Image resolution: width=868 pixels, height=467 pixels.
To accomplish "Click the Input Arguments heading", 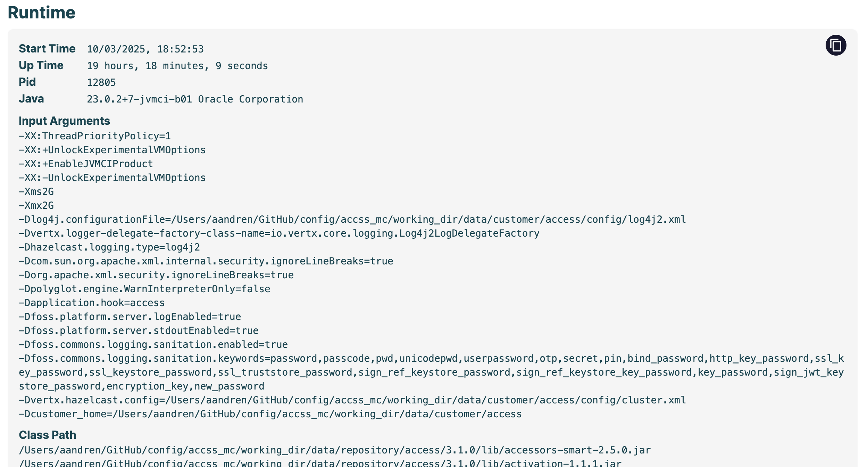I will tap(64, 121).
